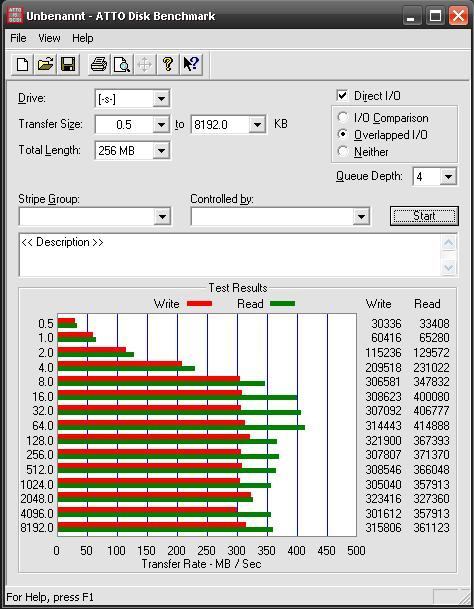Click the window resize grip corner
This screenshot has height=609, width=474.
pos(465,597)
